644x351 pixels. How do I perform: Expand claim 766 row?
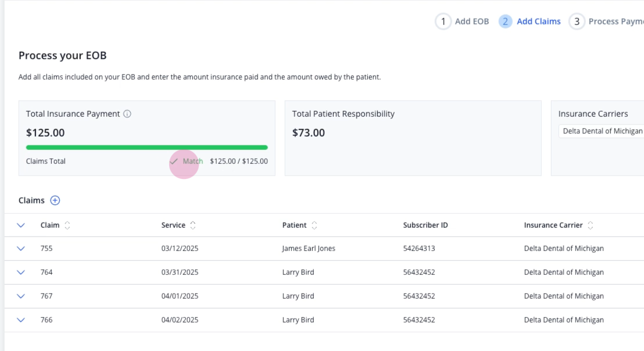click(21, 320)
